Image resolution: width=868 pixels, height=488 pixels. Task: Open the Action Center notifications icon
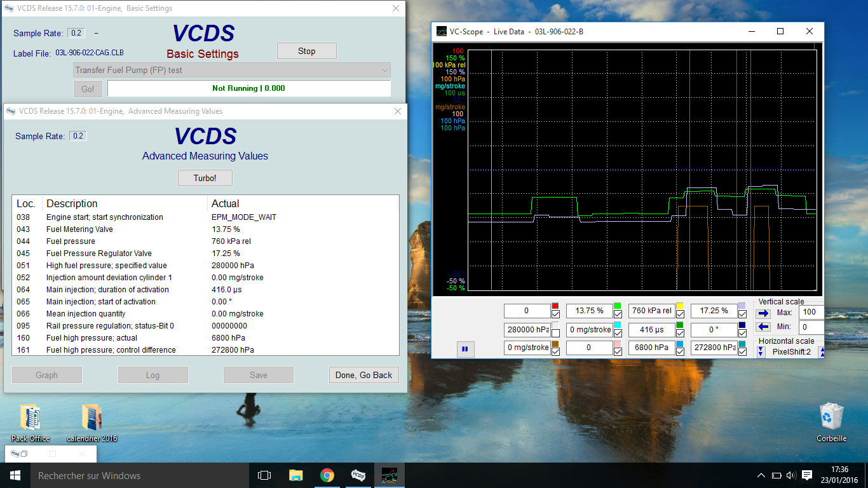(807, 475)
